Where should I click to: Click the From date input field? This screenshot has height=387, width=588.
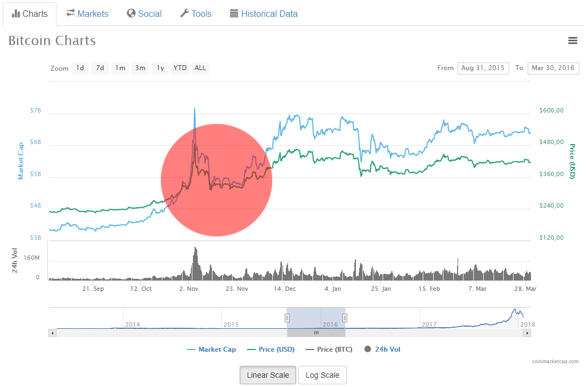[x=483, y=68]
